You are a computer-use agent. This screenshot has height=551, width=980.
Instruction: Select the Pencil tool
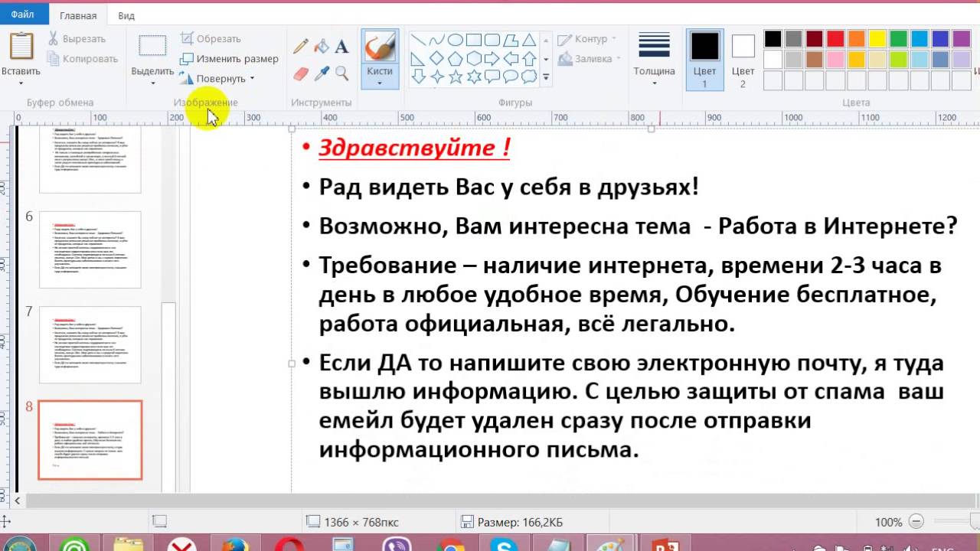coord(300,47)
